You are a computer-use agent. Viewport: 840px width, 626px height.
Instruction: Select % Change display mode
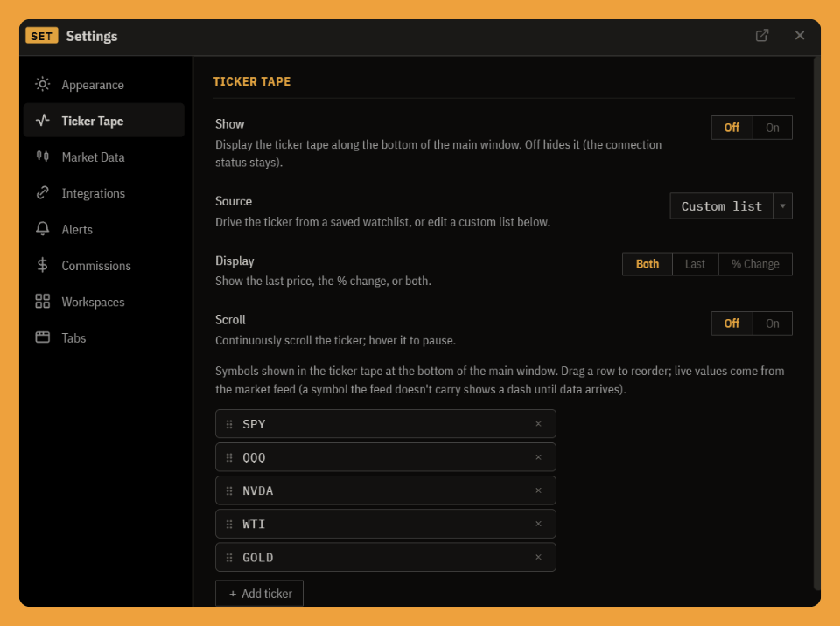tap(755, 264)
